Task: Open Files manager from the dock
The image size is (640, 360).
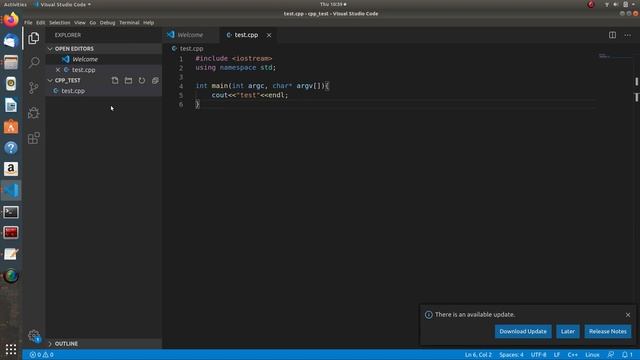Action: (x=11, y=62)
